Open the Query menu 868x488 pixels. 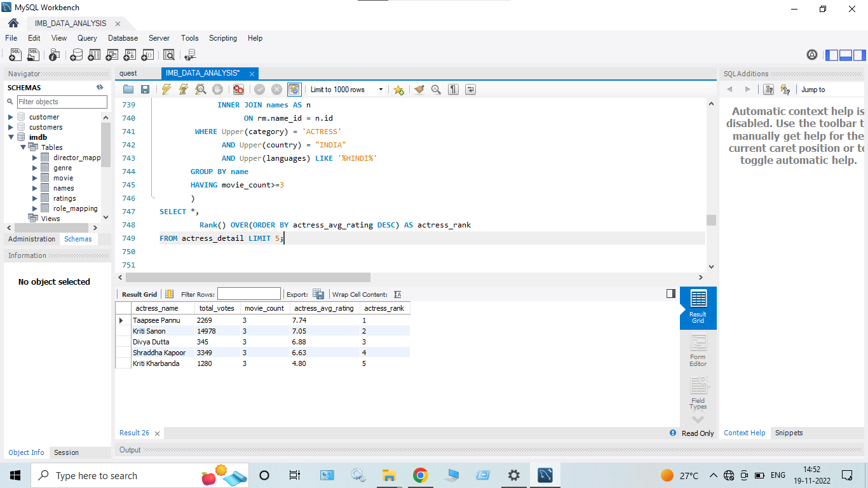pos(87,38)
